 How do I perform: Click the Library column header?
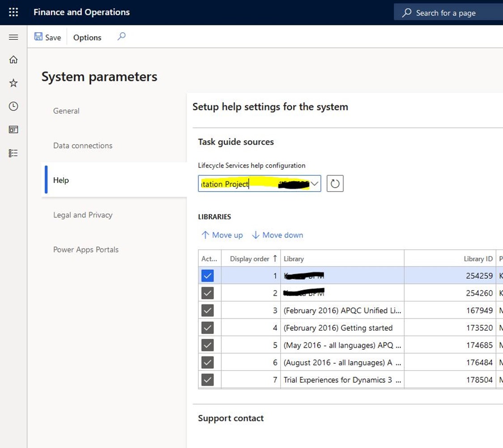(x=342, y=259)
